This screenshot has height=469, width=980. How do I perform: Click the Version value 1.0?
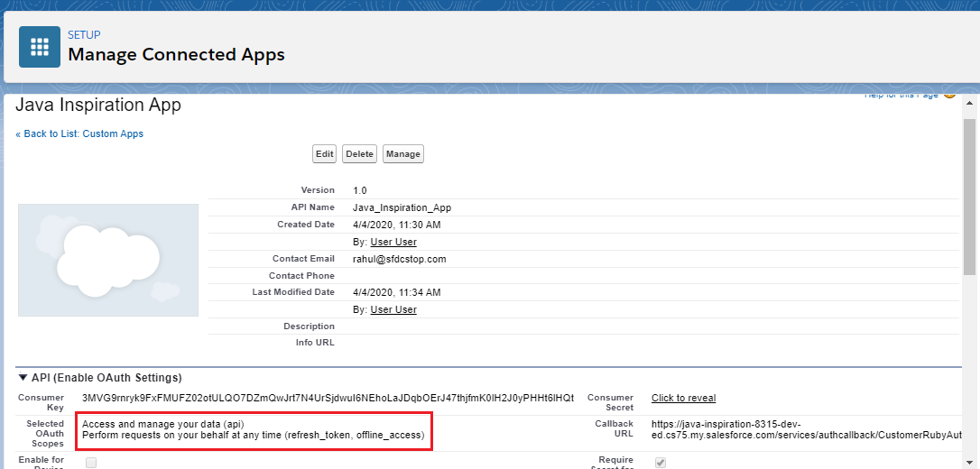coord(359,190)
